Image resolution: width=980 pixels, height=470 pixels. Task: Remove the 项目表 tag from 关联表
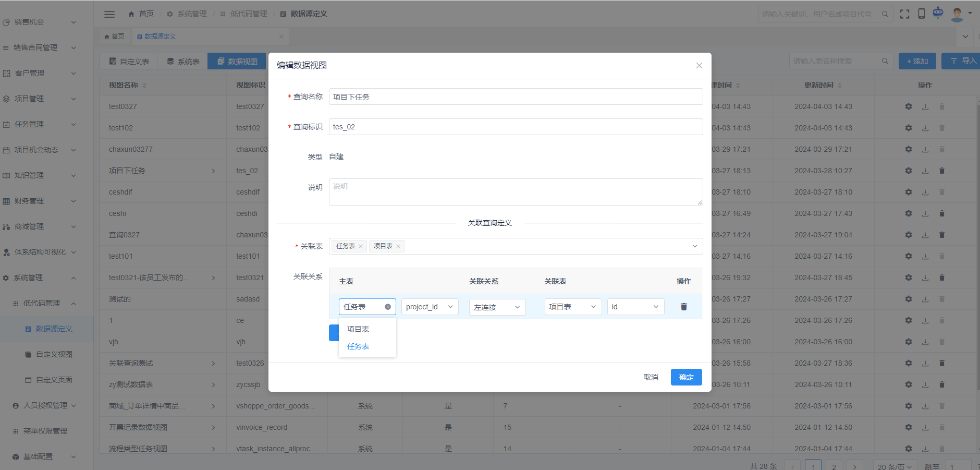pos(398,247)
